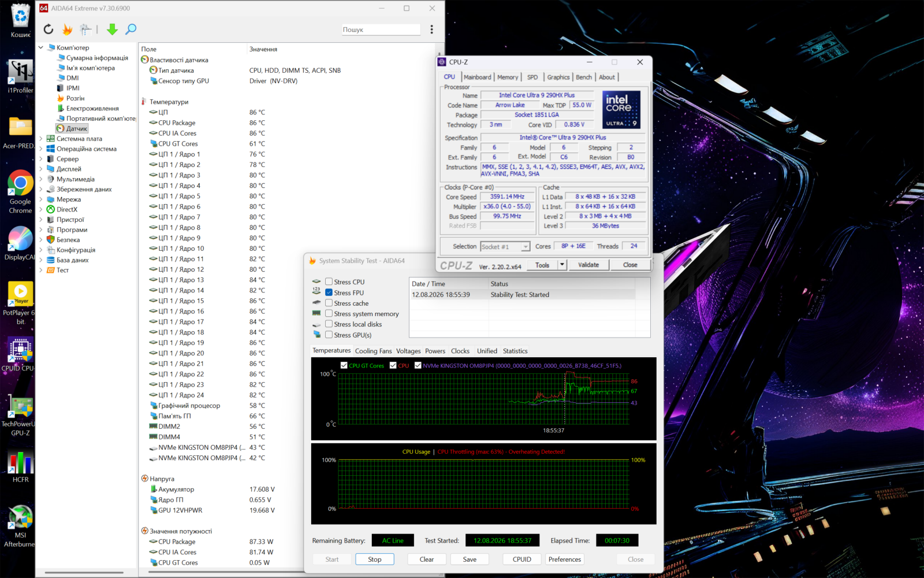Screen dimensions: 924x578
Task: Enable the Stress cache checkbox
Action: (329, 303)
